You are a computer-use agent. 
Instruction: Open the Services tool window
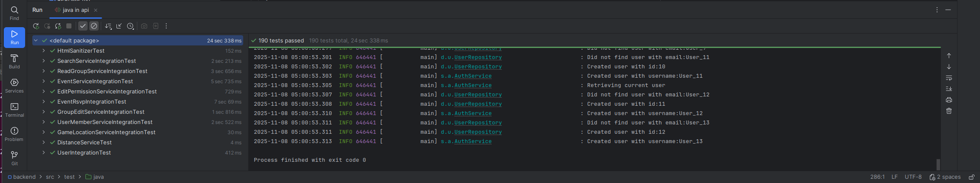[14, 85]
